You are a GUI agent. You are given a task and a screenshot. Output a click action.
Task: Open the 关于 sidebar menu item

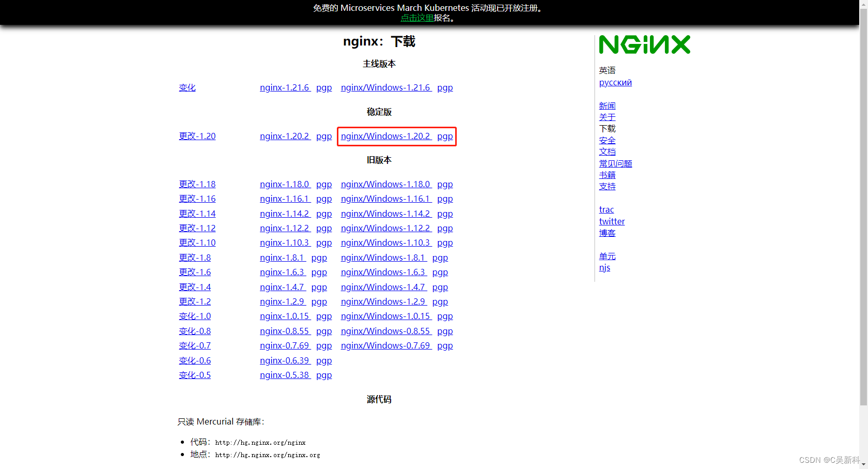tap(607, 117)
